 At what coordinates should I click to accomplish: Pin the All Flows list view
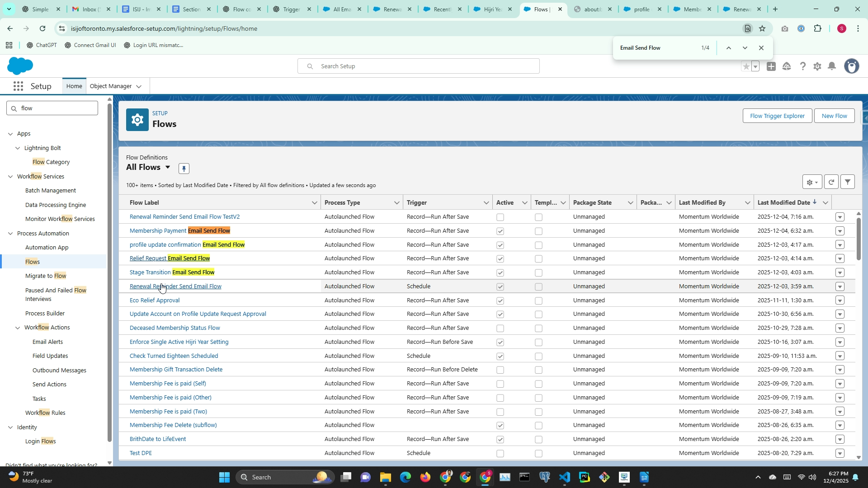coord(184,169)
